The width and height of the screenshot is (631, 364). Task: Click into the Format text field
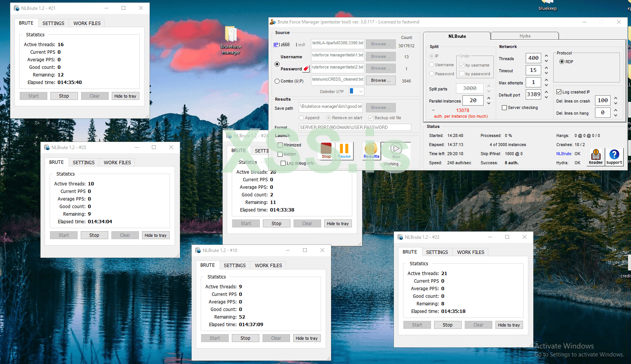pyautogui.click(x=355, y=128)
